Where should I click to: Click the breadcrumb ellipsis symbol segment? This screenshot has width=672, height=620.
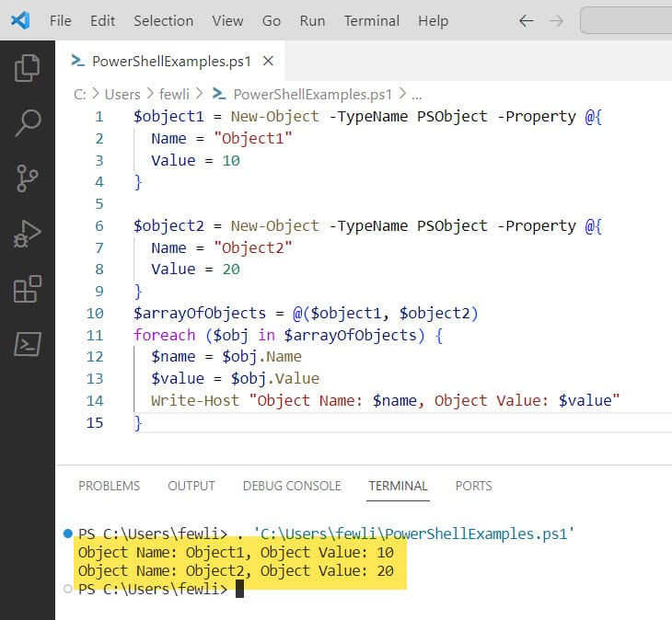click(417, 95)
